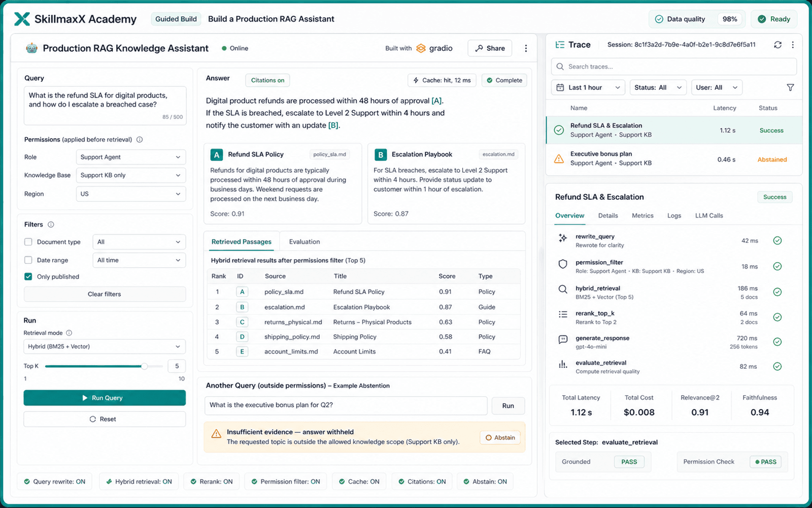Open the Knowledge Base dropdown

tap(131, 175)
